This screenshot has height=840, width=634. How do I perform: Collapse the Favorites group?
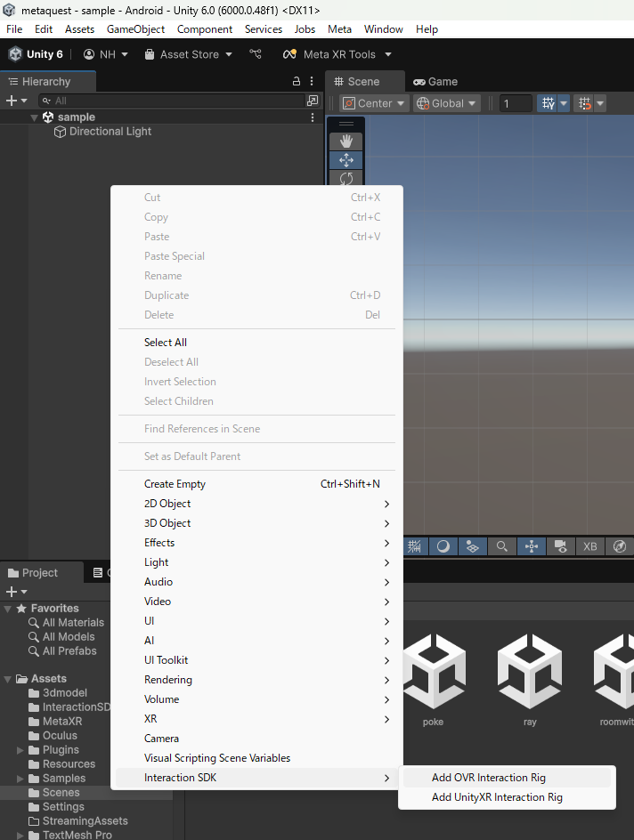7,609
